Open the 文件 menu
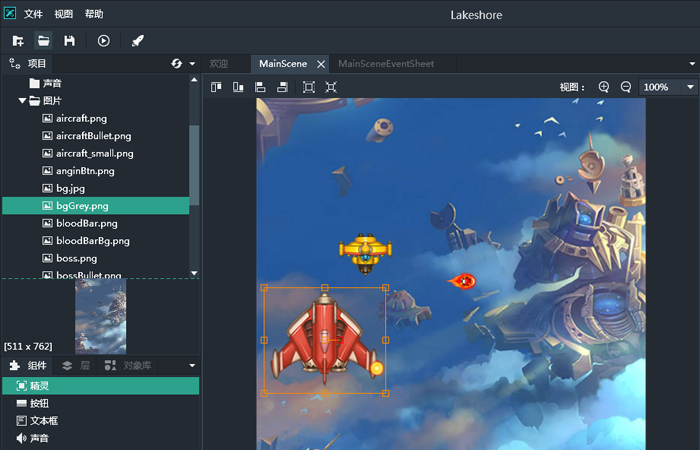Image resolution: width=700 pixels, height=450 pixels. coord(33,14)
